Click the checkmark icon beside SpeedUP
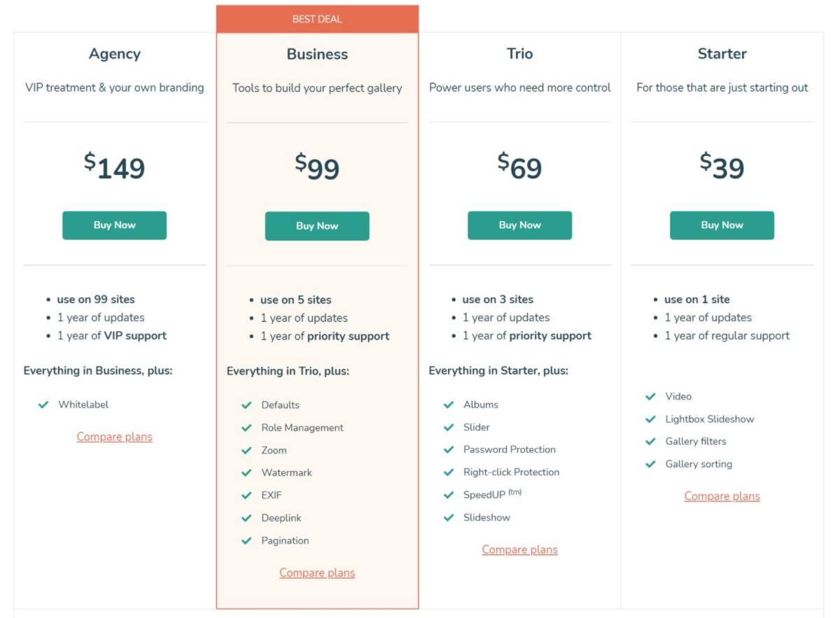This screenshot has width=840, height=618. point(449,495)
